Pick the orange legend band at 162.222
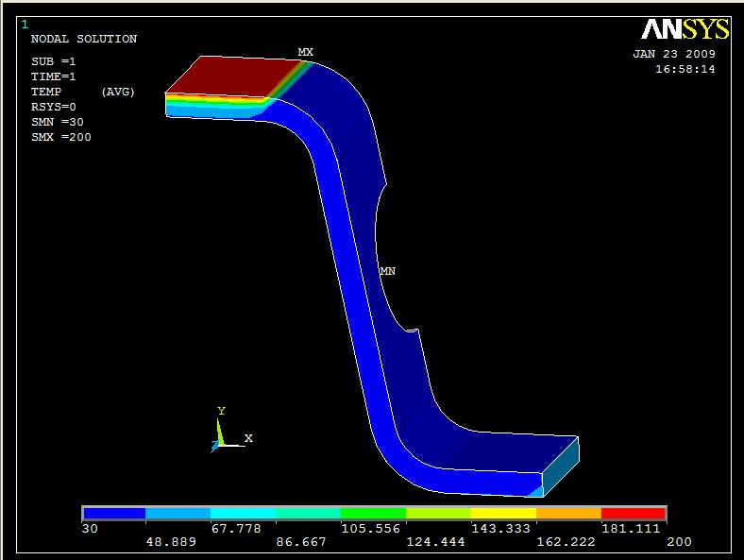 click(x=568, y=513)
